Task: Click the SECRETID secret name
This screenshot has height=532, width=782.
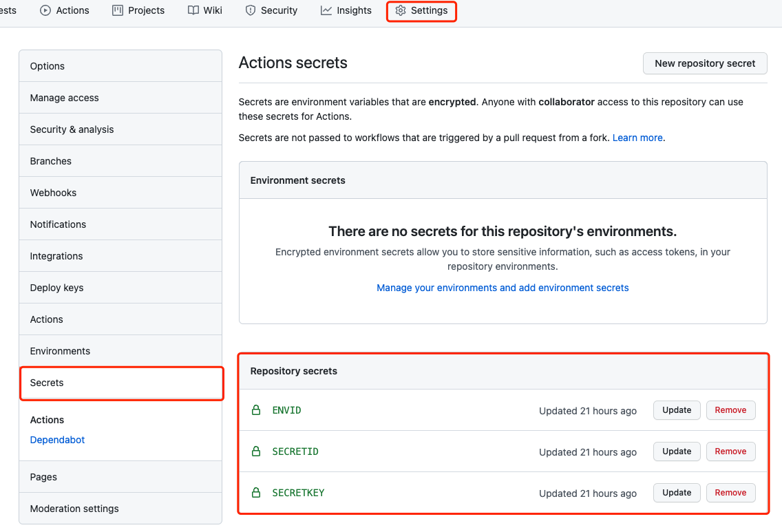Action: (x=295, y=451)
